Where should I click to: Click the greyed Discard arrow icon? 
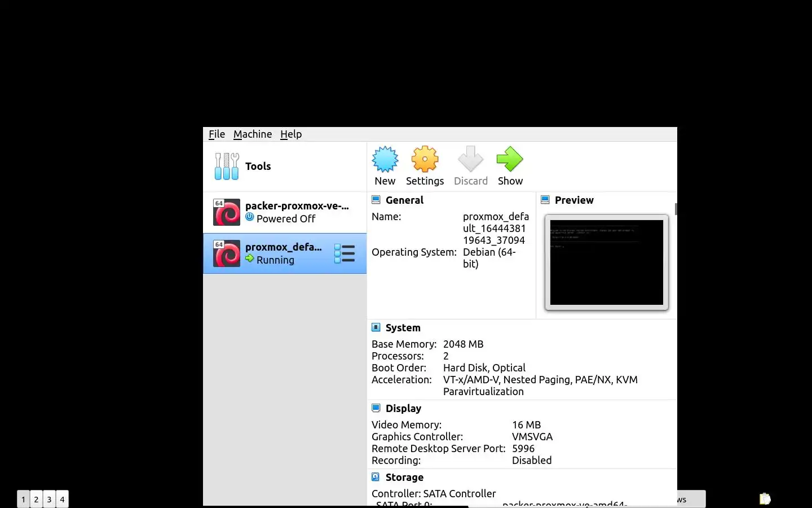470,159
